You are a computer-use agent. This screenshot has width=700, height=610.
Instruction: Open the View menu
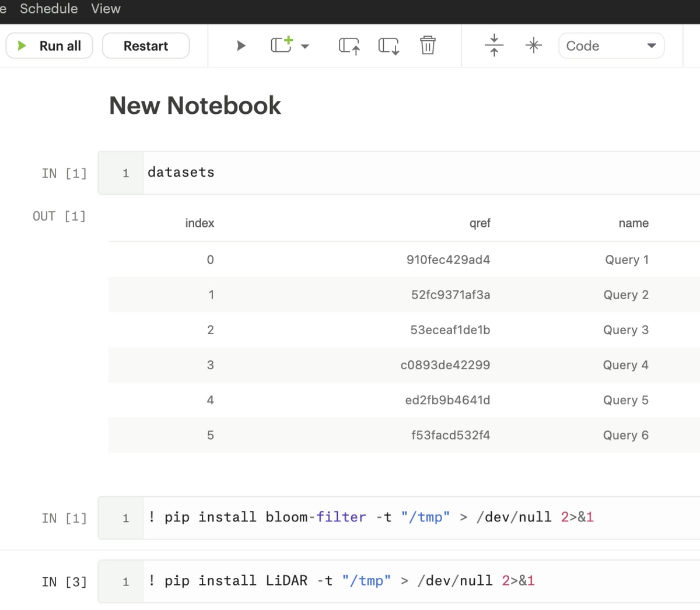click(105, 9)
